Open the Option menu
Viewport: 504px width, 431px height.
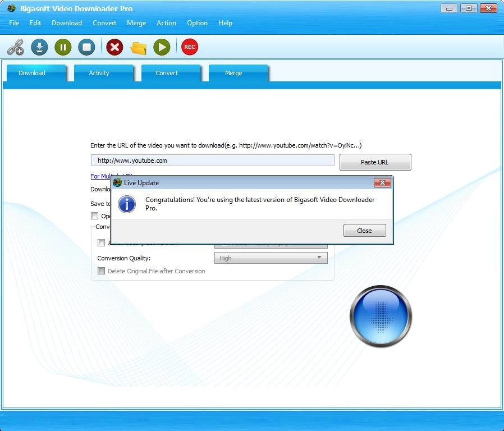[x=197, y=23]
